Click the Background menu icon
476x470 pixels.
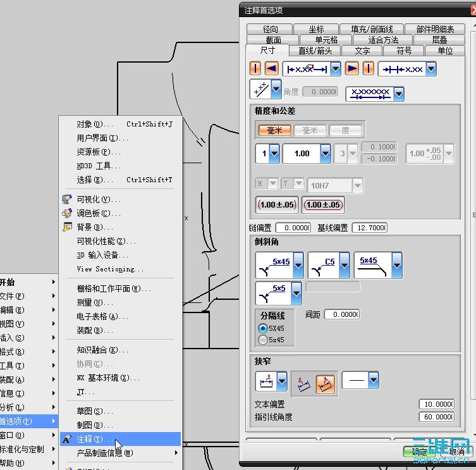[67, 227]
